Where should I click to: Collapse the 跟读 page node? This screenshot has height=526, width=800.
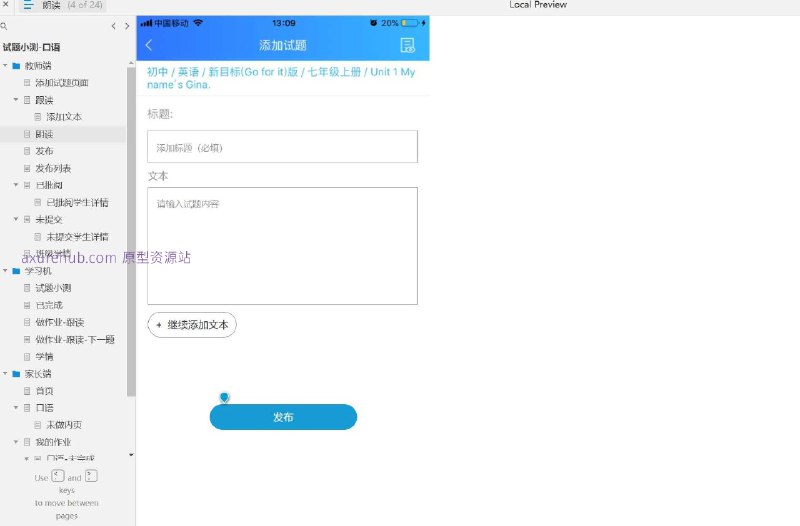pyautogui.click(x=16, y=99)
